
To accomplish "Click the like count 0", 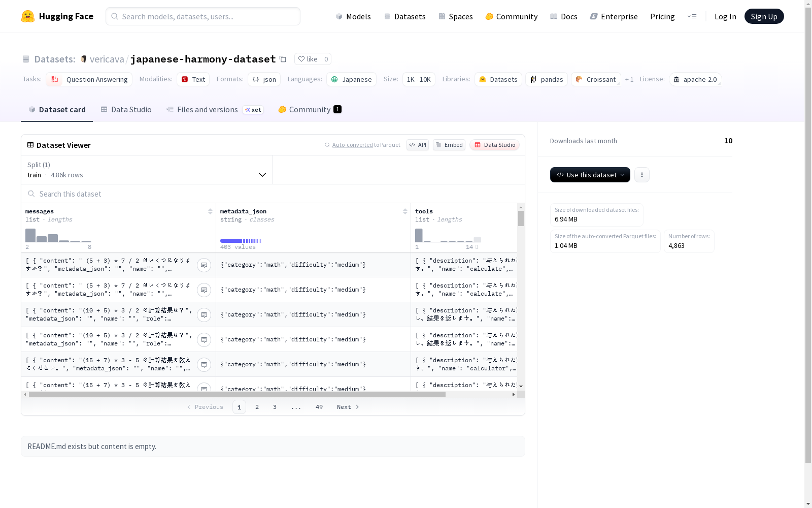I will [x=326, y=59].
